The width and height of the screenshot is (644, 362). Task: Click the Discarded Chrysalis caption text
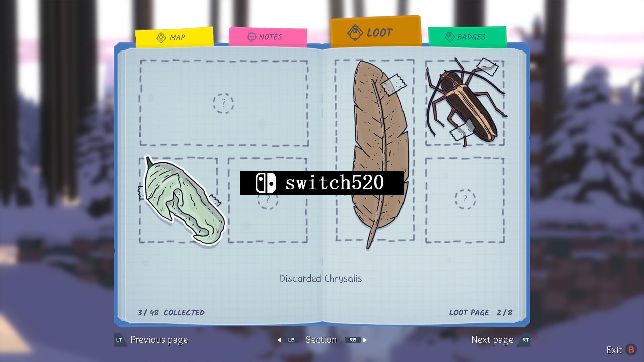(x=321, y=278)
